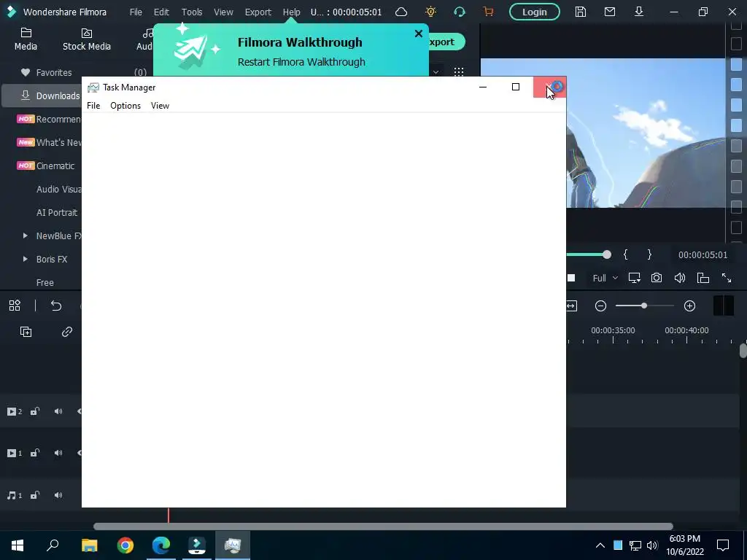Mute audio track 1
The width and height of the screenshot is (747, 560).
[58, 495]
